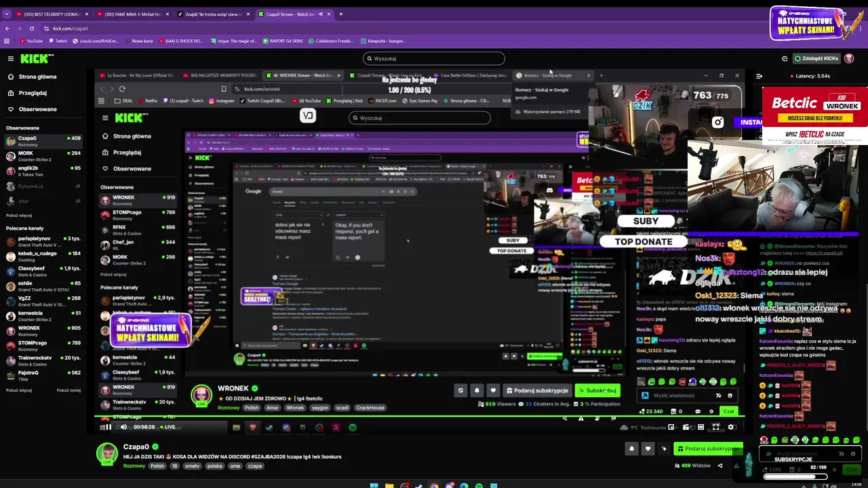868x488 pixels.
Task: Open the Chrome apps grid icon
Action: tap(7, 41)
